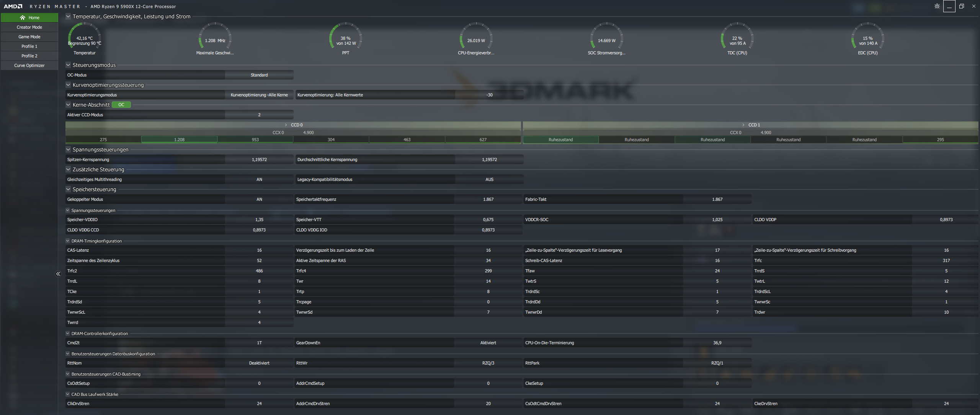Click the TDC (CPU) gauge dial
Screen dimensions: 980x415
[737, 39]
